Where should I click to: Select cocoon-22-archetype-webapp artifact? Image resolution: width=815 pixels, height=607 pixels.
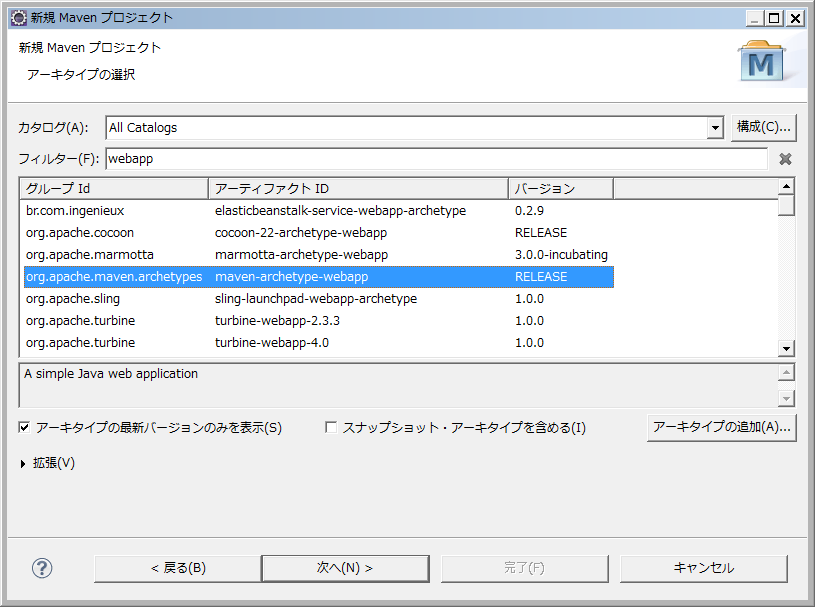(x=301, y=233)
